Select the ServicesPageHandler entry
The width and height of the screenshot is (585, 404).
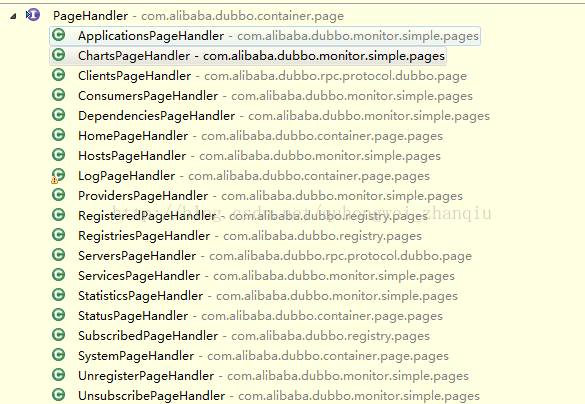click(266, 276)
